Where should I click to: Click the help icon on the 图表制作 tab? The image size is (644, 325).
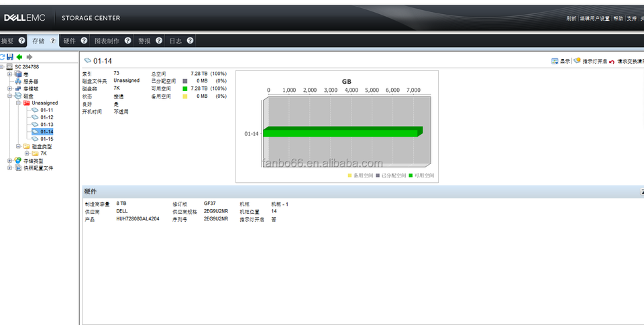coord(127,41)
